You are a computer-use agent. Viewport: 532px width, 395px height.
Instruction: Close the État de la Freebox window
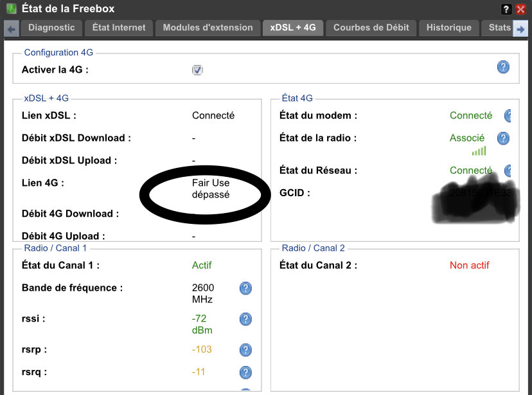[520, 9]
